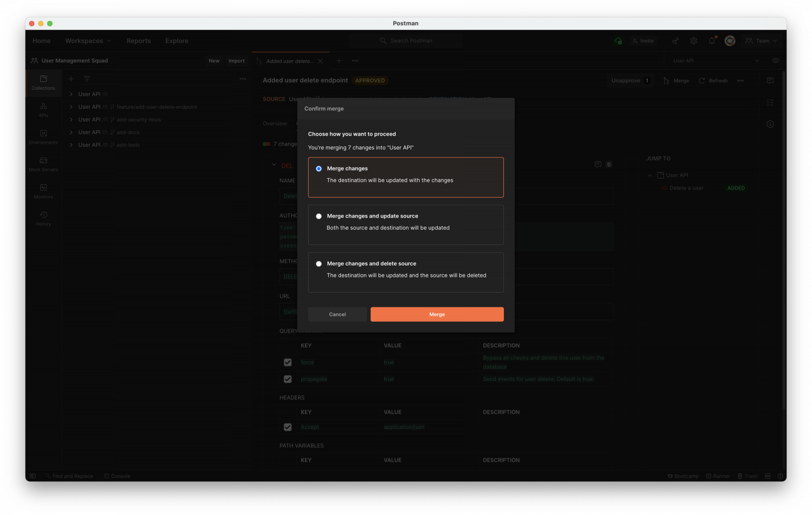The height and width of the screenshot is (515, 812).
Task: Open the Workspaces dropdown menu
Action: [88, 41]
